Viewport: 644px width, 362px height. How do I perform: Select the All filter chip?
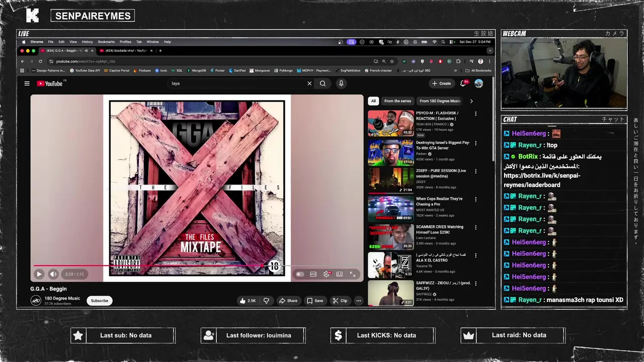pos(373,101)
